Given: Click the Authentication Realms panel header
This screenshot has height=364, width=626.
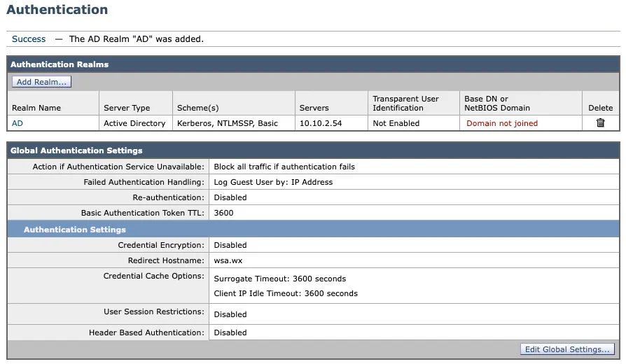Looking at the screenshot, I should [60, 64].
